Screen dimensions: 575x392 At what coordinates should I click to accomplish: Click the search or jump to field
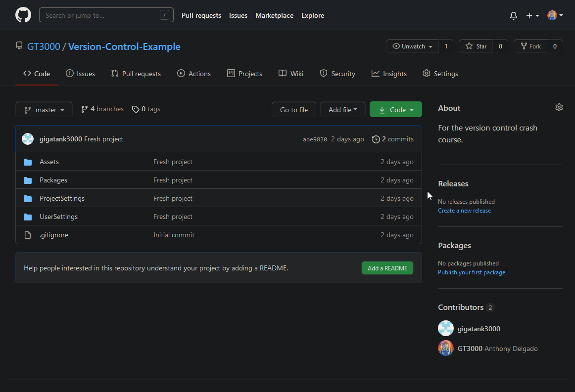tap(106, 15)
